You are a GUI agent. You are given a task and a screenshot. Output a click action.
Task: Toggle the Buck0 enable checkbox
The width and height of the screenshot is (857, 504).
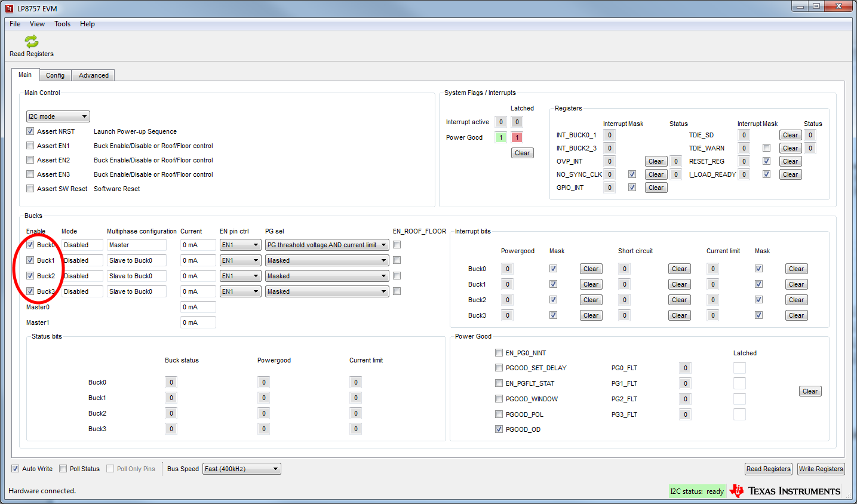[x=30, y=245]
